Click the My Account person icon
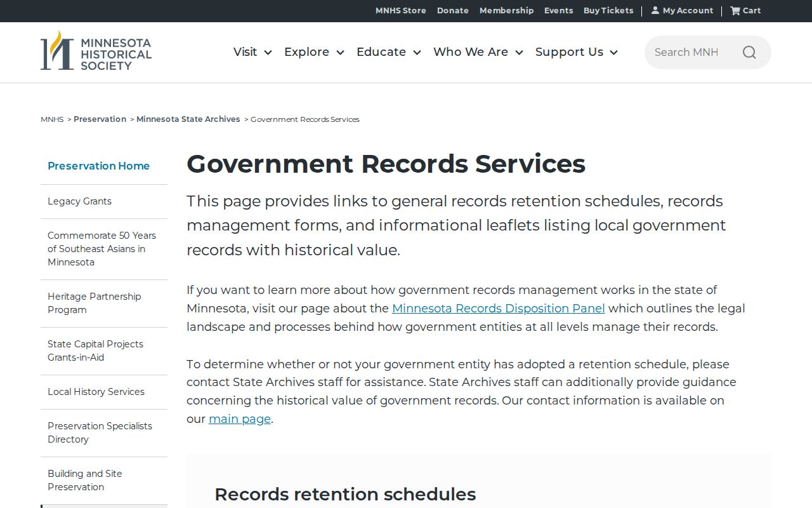Viewport: 812px width, 508px height. tap(655, 10)
